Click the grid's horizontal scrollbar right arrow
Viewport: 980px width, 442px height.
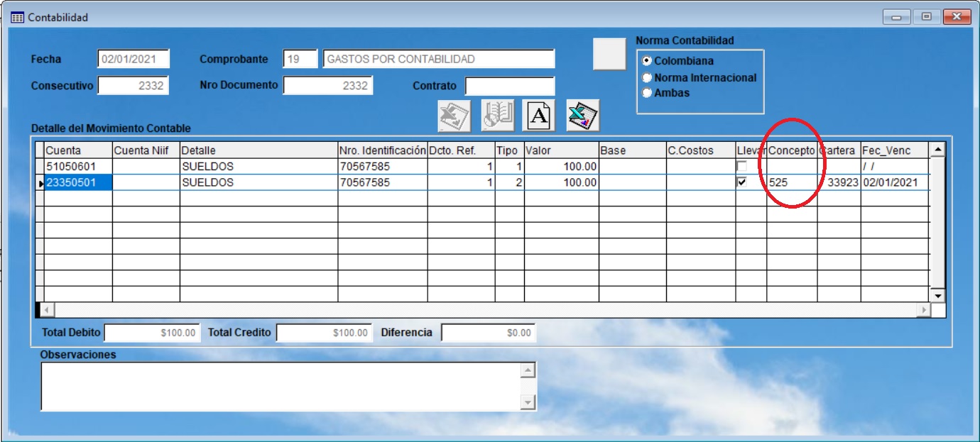tap(923, 310)
